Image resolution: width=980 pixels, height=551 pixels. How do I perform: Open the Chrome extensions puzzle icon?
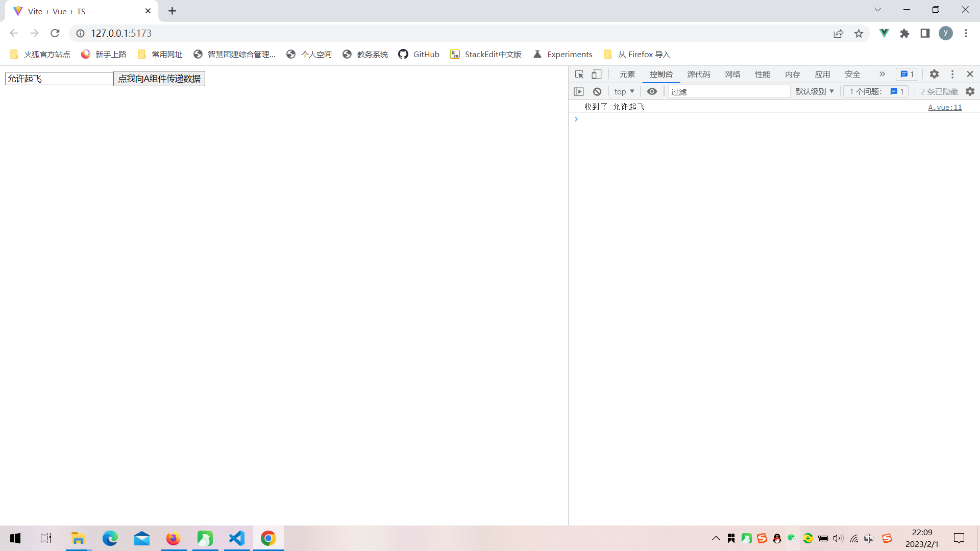tap(904, 34)
